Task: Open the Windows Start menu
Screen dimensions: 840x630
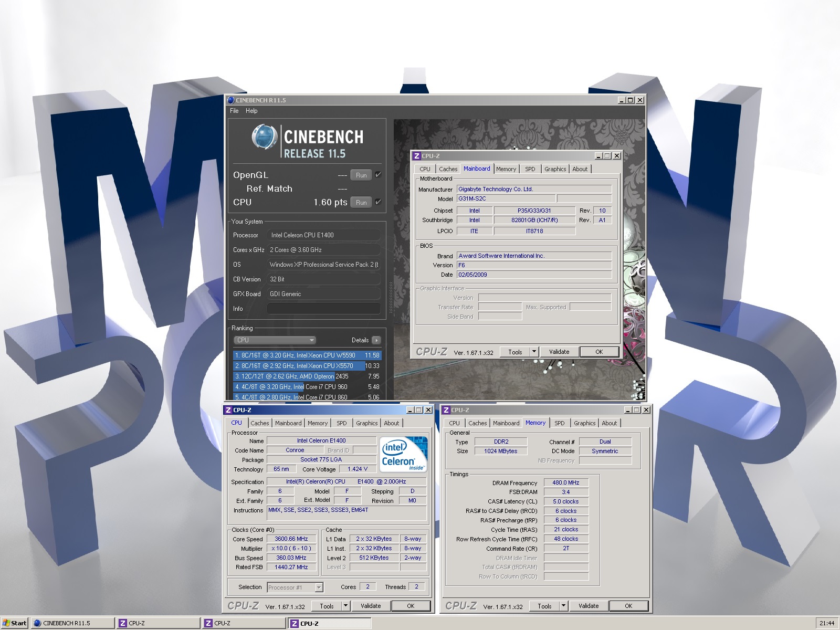Action: (15, 623)
